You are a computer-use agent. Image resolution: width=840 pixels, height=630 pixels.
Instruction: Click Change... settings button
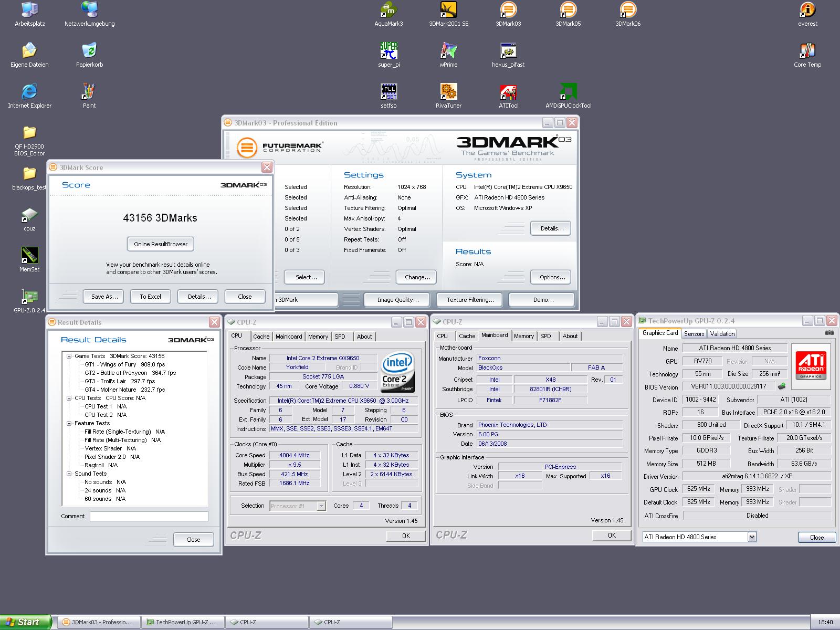[x=417, y=277]
